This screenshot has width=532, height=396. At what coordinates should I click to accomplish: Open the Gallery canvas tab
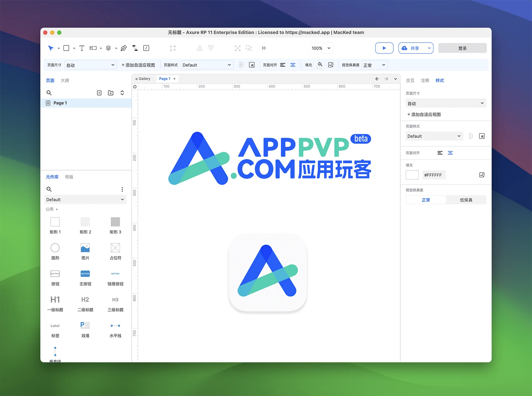coord(143,79)
